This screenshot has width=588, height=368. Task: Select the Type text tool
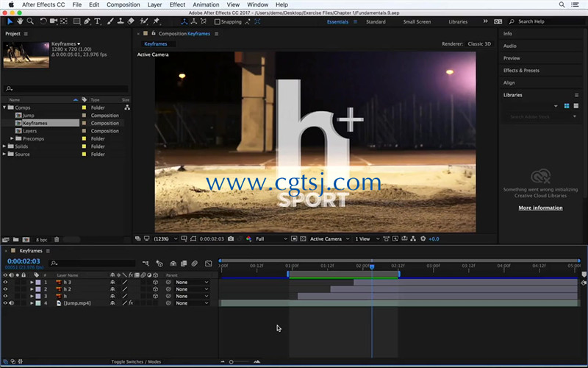[x=98, y=21]
